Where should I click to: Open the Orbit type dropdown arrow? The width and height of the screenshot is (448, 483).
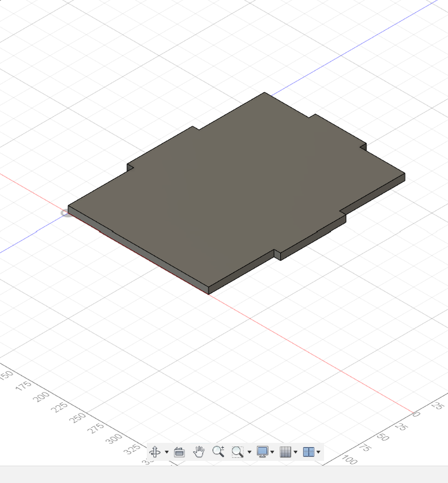pyautogui.click(x=167, y=452)
